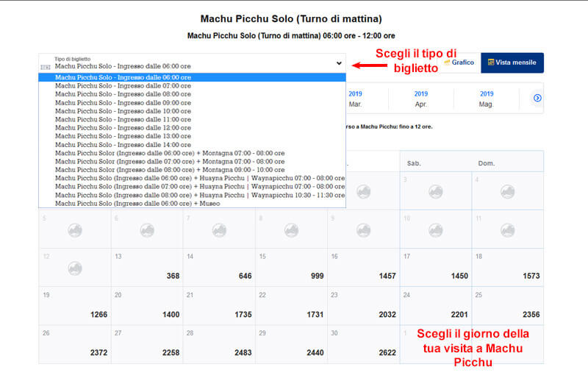This screenshot has width=588, height=392.
Task: Select day 23 with 2032 tickets
Action: (363, 306)
